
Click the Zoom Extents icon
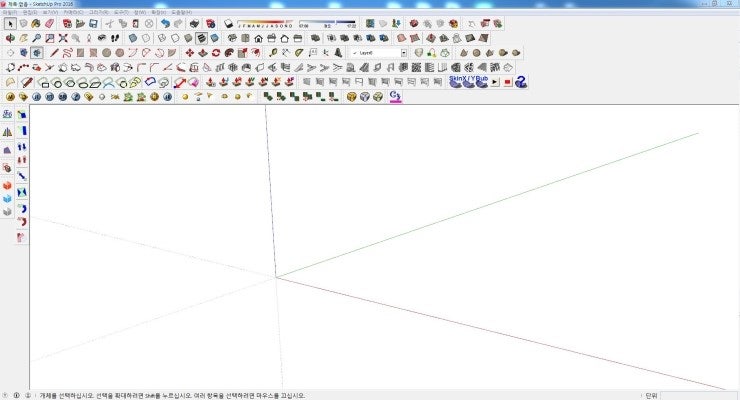point(63,38)
